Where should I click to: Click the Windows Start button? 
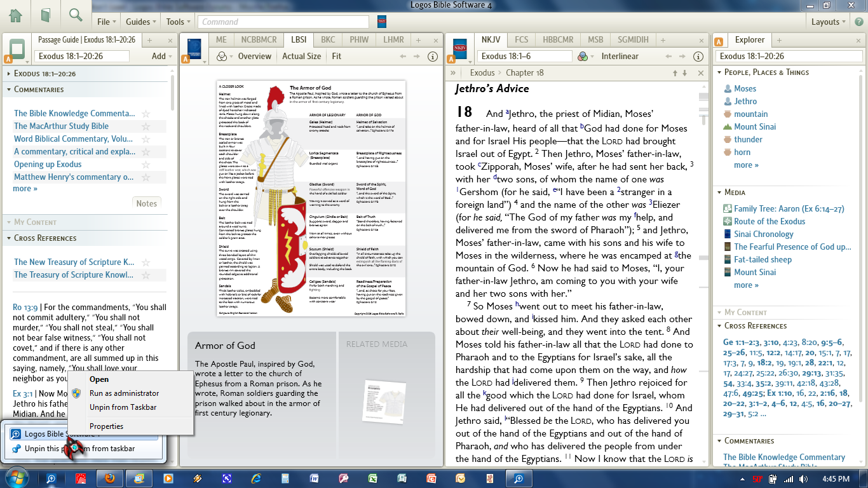pyautogui.click(x=17, y=478)
